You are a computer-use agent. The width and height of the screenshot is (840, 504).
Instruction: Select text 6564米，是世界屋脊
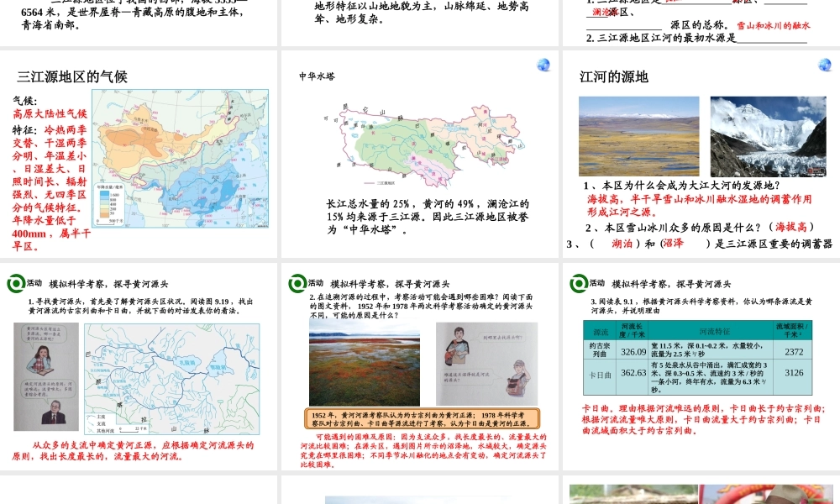pos(134,18)
